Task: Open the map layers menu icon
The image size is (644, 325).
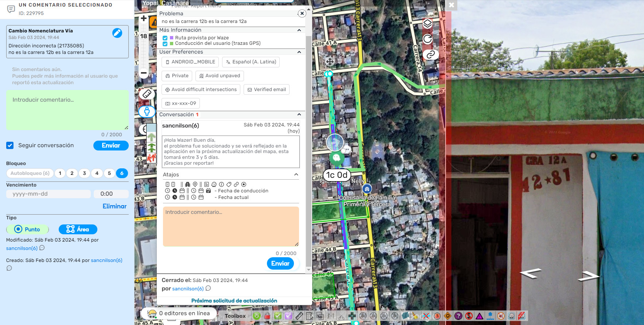Action: 427,24
